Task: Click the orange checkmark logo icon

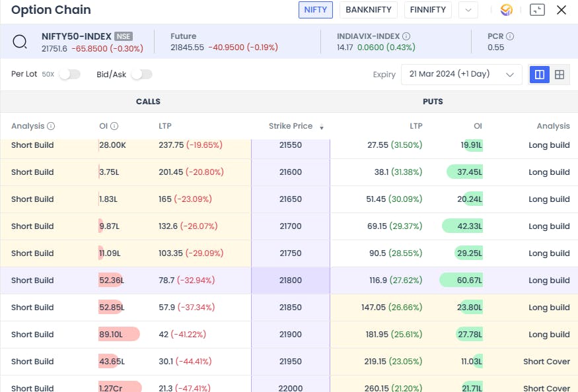Action: [507, 10]
